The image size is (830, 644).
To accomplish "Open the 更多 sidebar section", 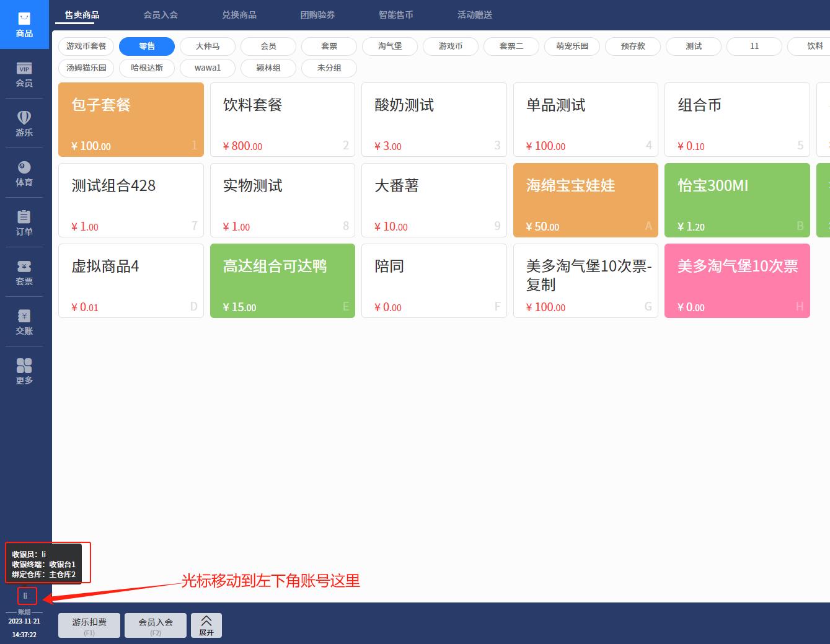I will point(24,372).
